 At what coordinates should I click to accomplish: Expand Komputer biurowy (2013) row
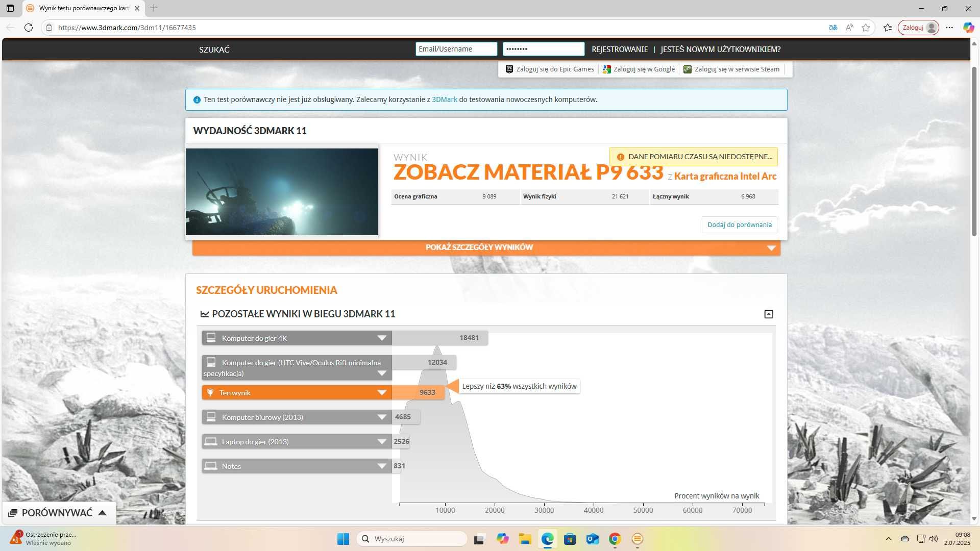382,417
